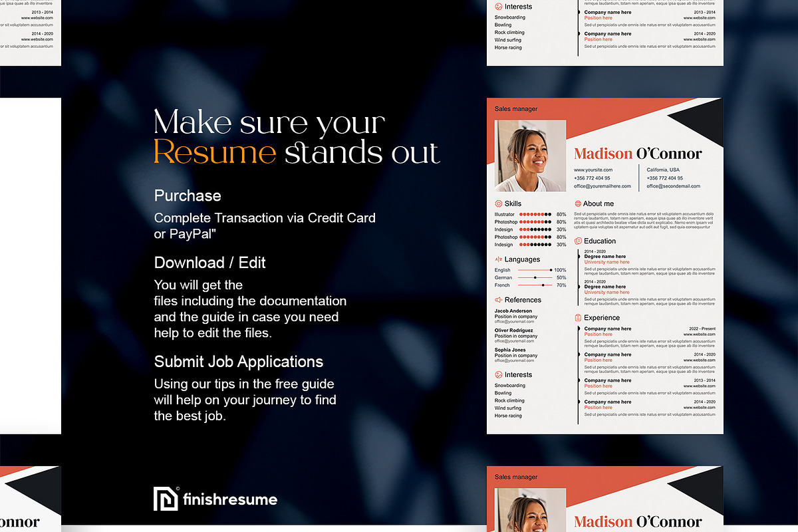Click the "References" section heading
Viewport: 798px width, 532px height.
[x=523, y=300]
